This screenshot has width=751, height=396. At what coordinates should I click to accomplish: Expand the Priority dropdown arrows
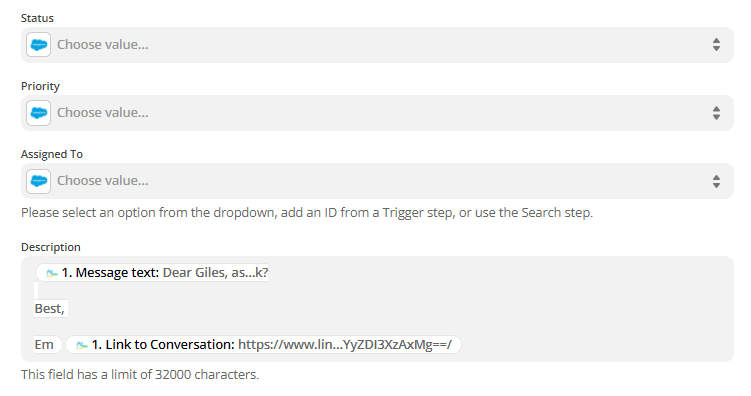[716, 113]
